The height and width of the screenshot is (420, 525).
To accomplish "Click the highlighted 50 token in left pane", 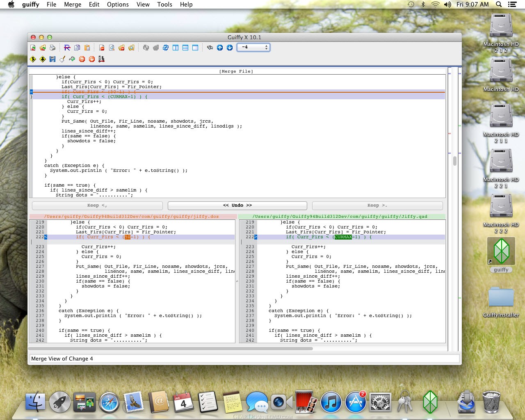I will coord(127,237).
